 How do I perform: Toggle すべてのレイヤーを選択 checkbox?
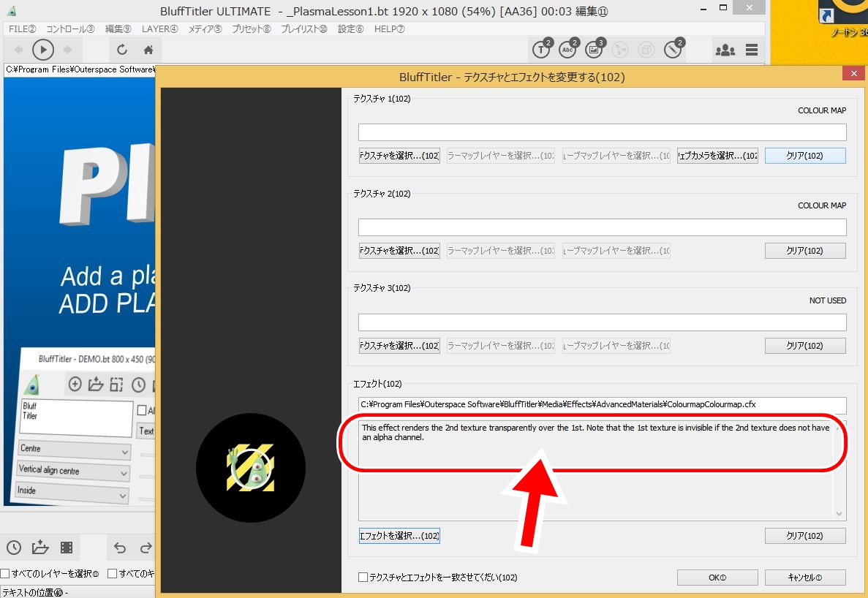[5, 574]
